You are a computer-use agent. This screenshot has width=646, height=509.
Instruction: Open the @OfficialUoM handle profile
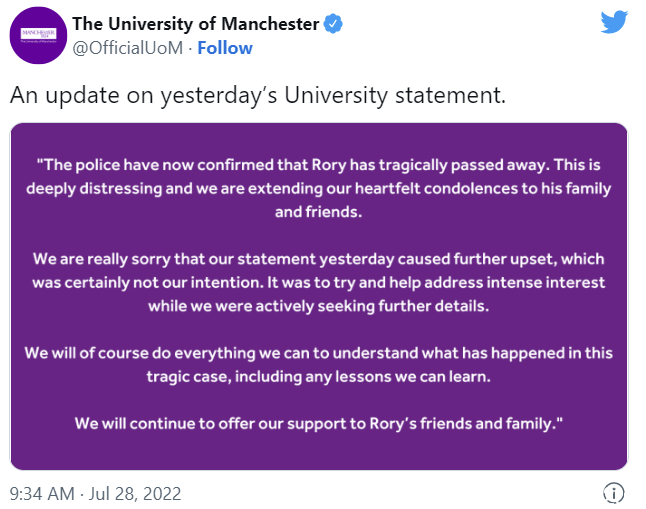tap(128, 48)
